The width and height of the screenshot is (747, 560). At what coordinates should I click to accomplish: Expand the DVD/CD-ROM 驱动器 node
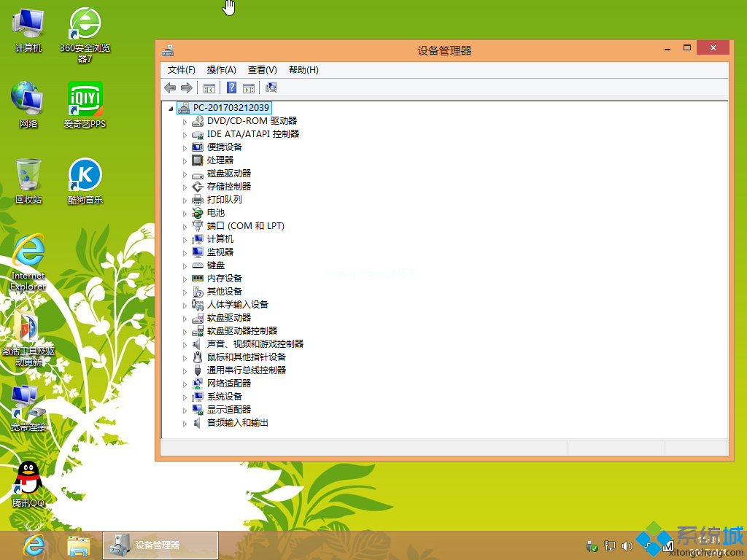(x=185, y=121)
